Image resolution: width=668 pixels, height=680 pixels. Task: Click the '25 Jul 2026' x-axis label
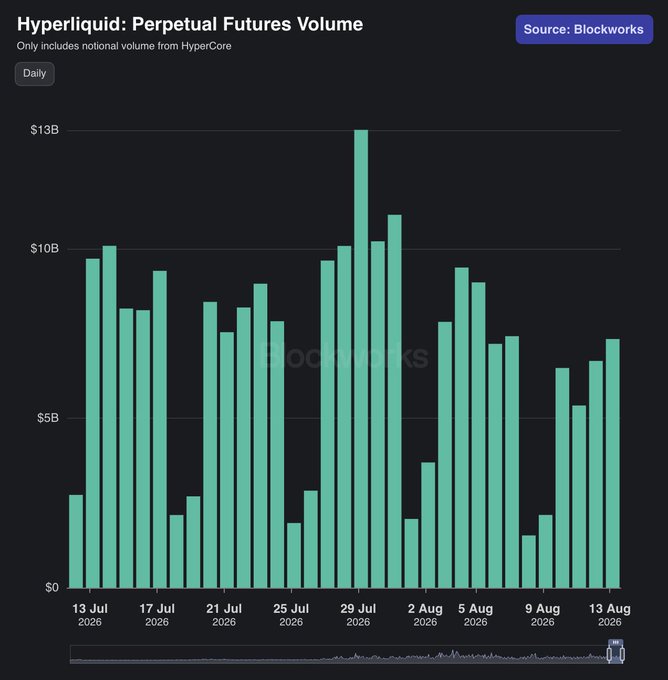(x=291, y=615)
